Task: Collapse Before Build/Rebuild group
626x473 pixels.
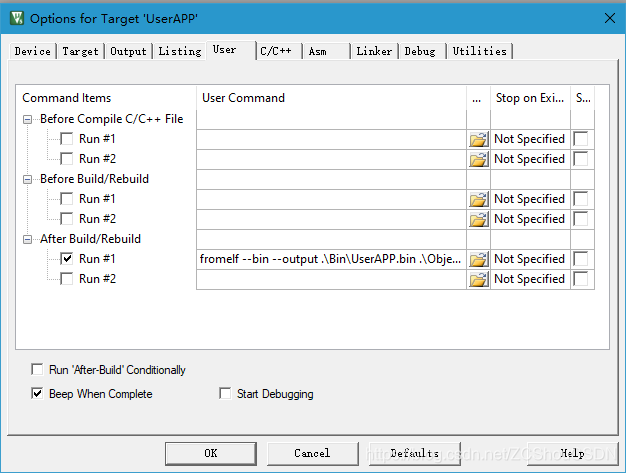Action: click(x=27, y=179)
